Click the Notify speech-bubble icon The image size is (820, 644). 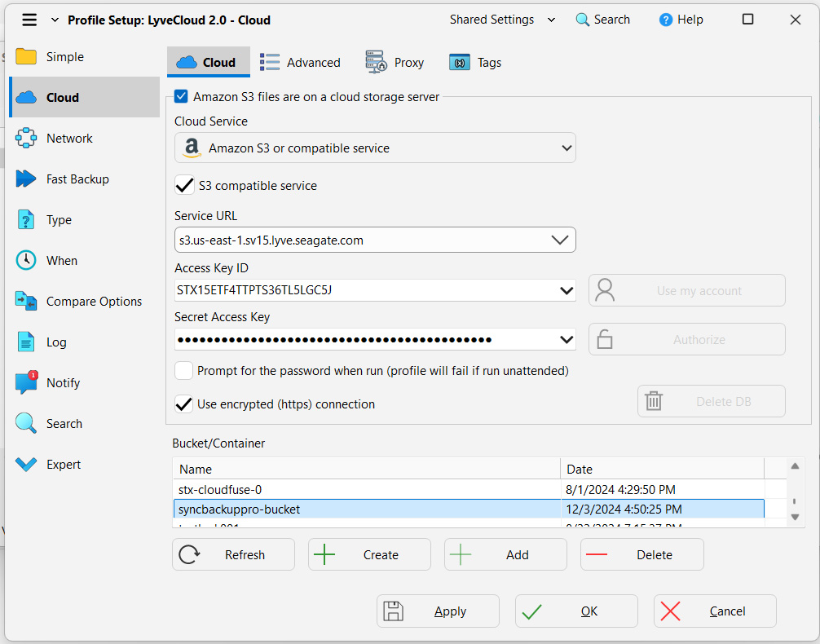tap(26, 382)
